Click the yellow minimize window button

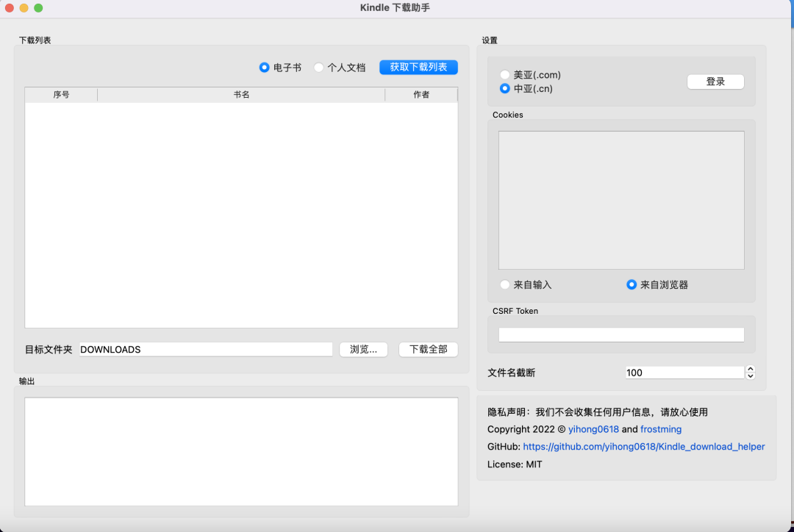click(x=24, y=7)
